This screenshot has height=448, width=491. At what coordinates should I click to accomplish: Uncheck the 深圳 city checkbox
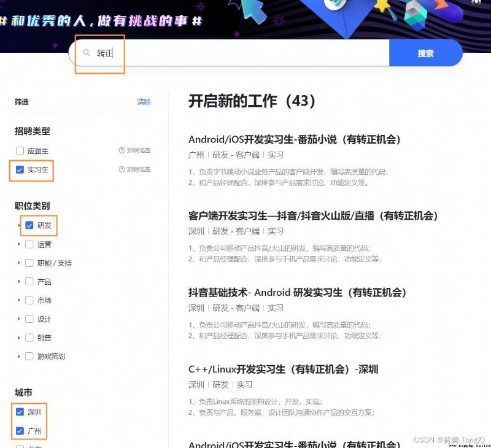(x=20, y=412)
